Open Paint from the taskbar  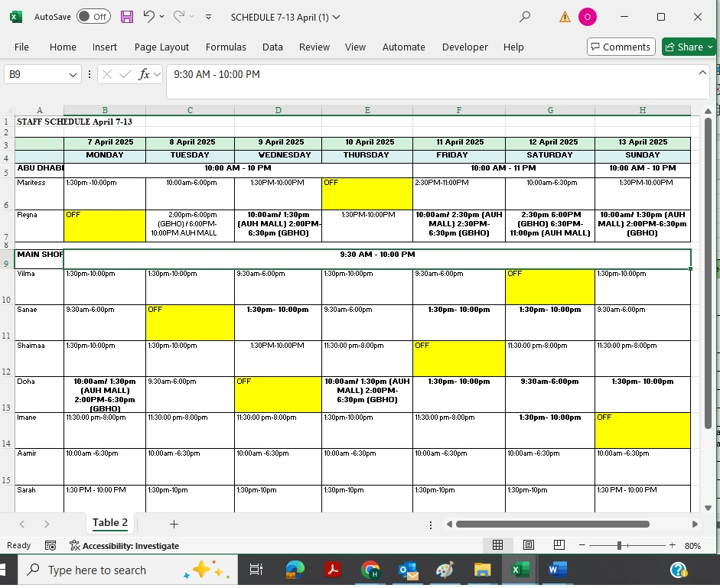(x=445, y=570)
